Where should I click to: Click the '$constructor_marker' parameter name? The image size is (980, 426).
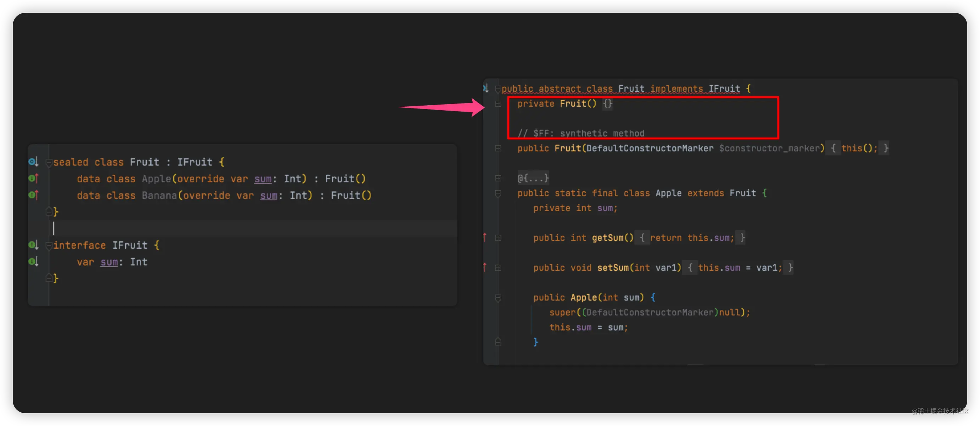point(769,148)
